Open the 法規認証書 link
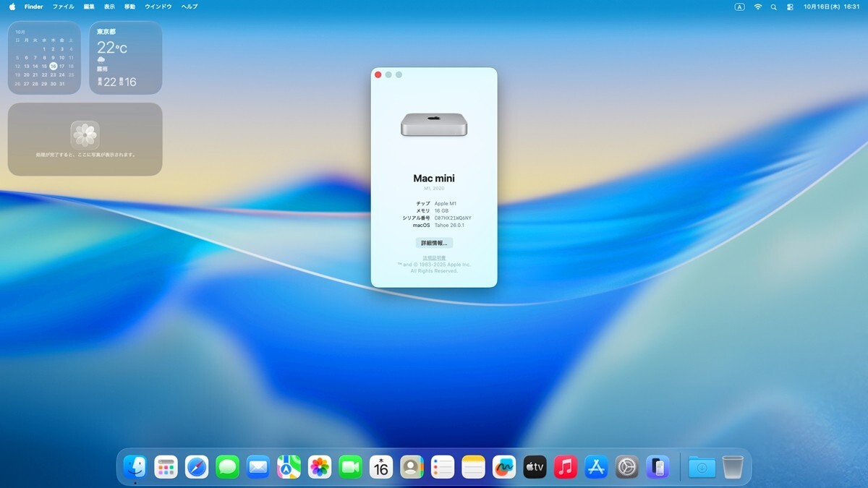 (434, 258)
